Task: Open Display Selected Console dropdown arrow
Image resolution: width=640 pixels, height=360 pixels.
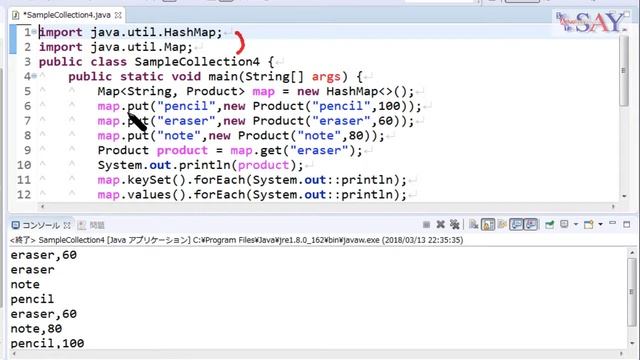Action: click(576, 224)
